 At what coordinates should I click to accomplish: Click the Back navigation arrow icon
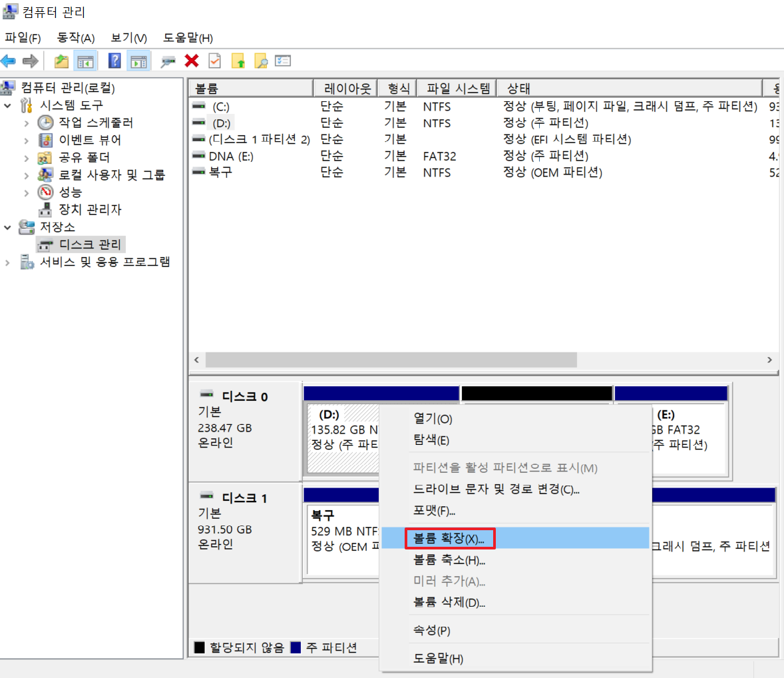pos(9,61)
